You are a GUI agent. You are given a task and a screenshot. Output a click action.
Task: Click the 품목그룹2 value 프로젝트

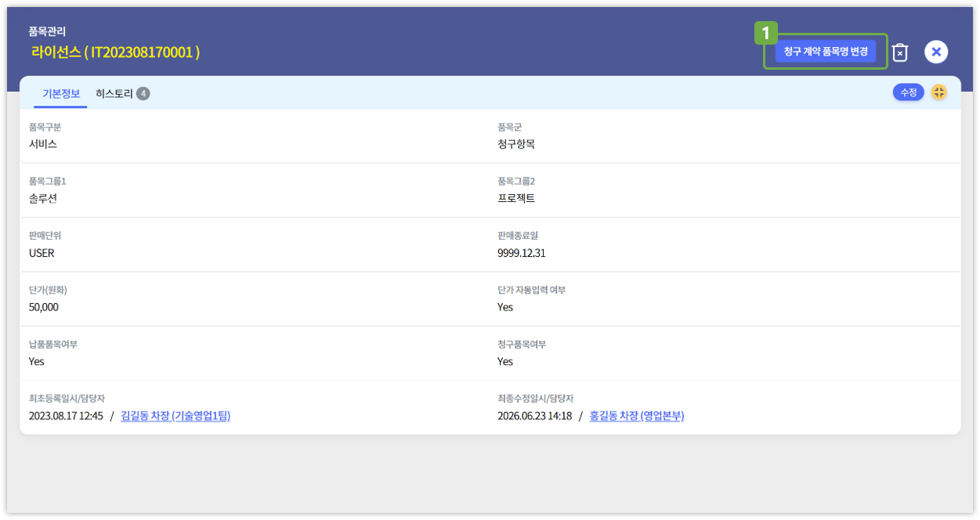click(x=516, y=198)
